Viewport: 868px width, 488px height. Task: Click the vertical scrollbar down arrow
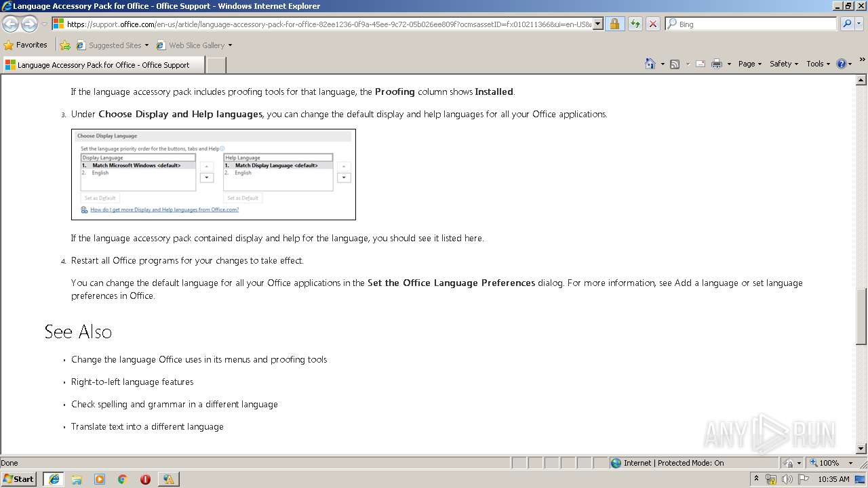pos(861,448)
